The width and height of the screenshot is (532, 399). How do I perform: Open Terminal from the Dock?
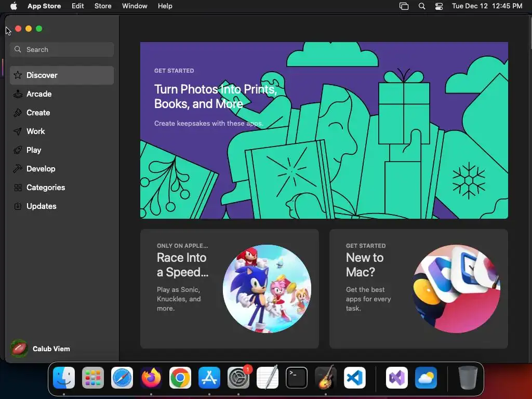297,378
